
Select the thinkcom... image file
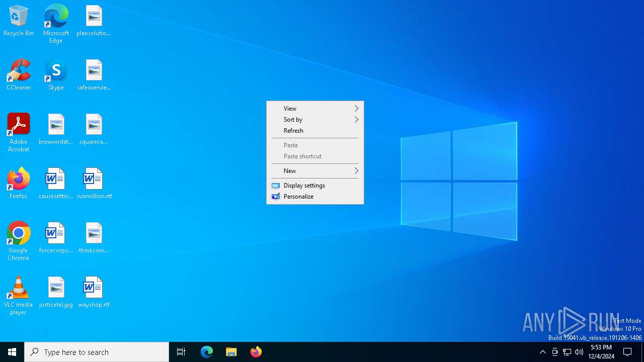coord(94,238)
